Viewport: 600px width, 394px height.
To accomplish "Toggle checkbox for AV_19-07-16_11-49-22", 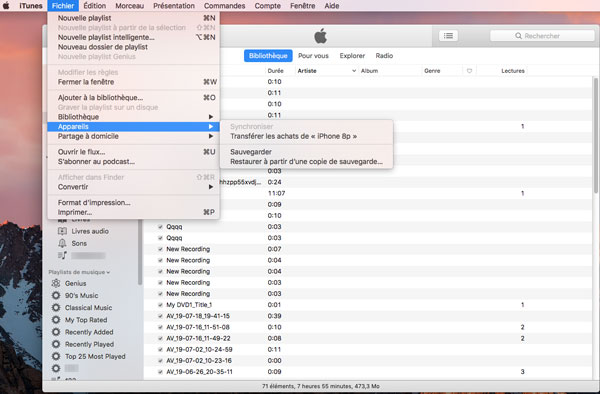I will [x=160, y=338].
